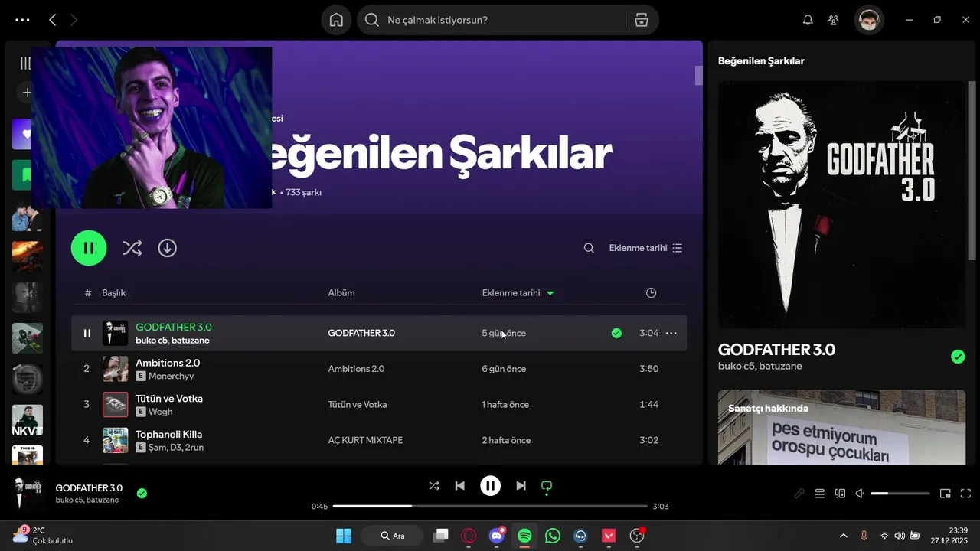This screenshot has height=551, width=980.
Task: Open Windows taskbar Ara search box
Action: pos(393,536)
